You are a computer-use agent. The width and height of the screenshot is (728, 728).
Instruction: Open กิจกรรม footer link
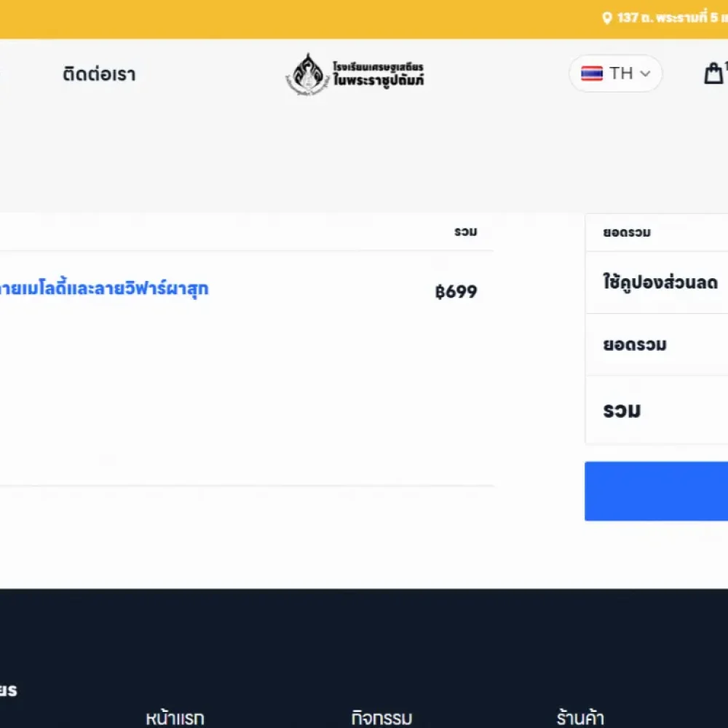pyautogui.click(x=381, y=718)
